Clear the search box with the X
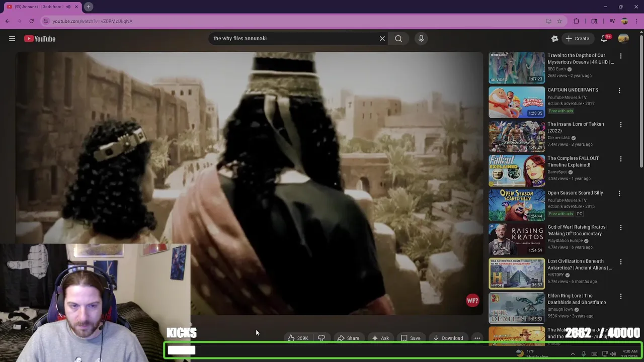The width and height of the screenshot is (644, 362). click(382, 38)
